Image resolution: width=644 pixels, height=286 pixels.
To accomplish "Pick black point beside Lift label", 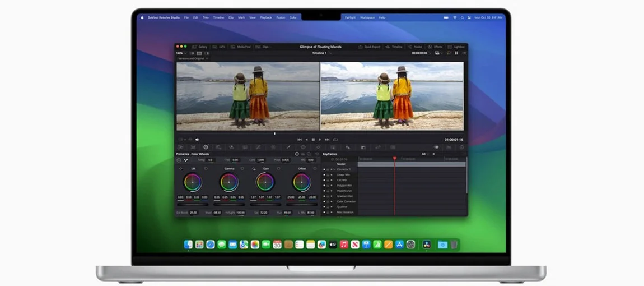I will coord(181,169).
